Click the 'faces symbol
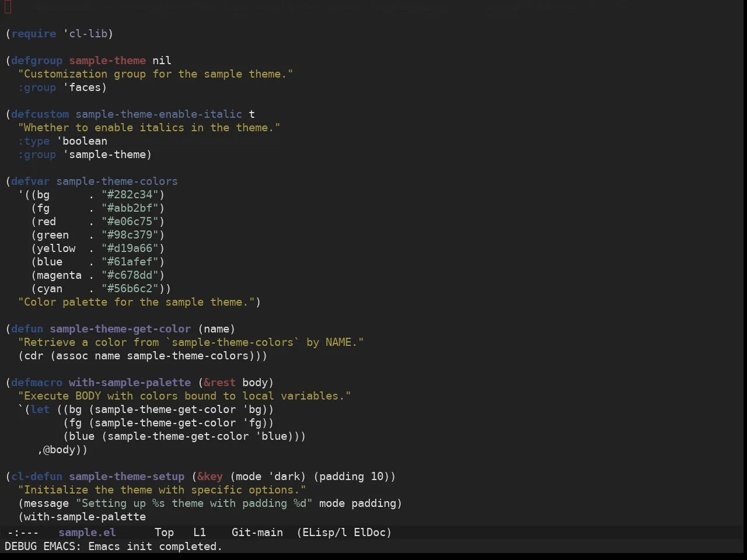Viewport: 747px width, 560px height. pyautogui.click(x=82, y=87)
